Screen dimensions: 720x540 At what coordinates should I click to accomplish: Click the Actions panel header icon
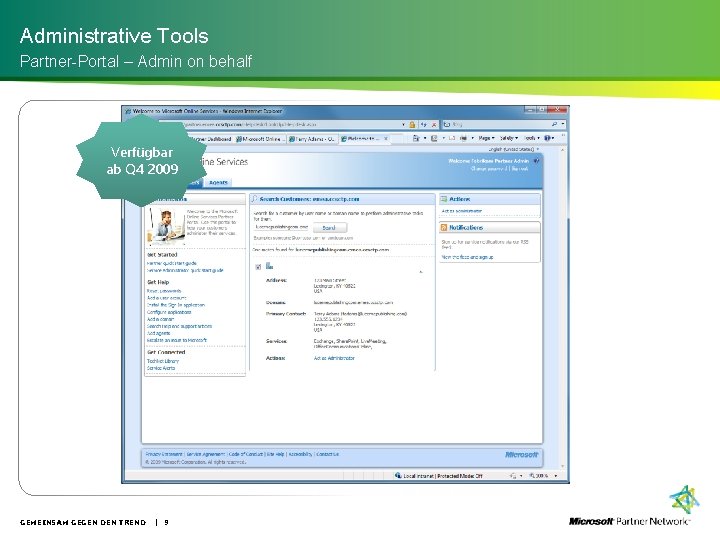pyautogui.click(x=444, y=199)
